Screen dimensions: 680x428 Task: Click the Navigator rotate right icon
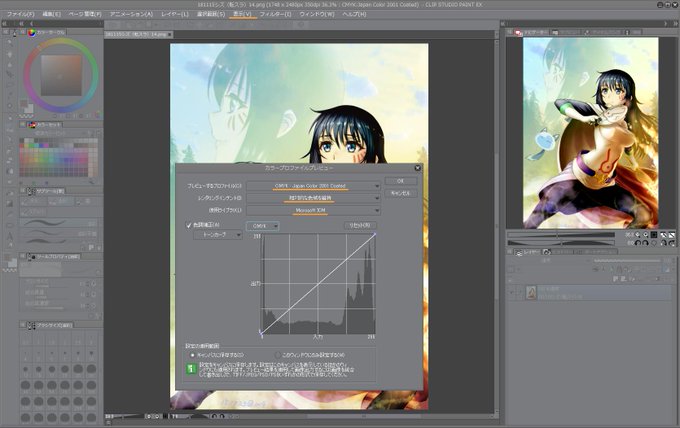646,243
